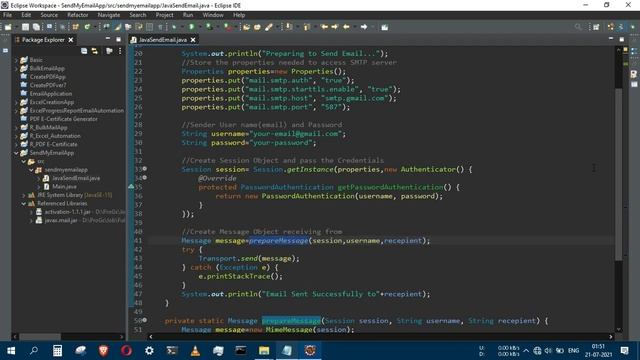This screenshot has width=640, height=360.
Task: Toggle Link with Editor in Package Explorer
Action: coord(95,51)
